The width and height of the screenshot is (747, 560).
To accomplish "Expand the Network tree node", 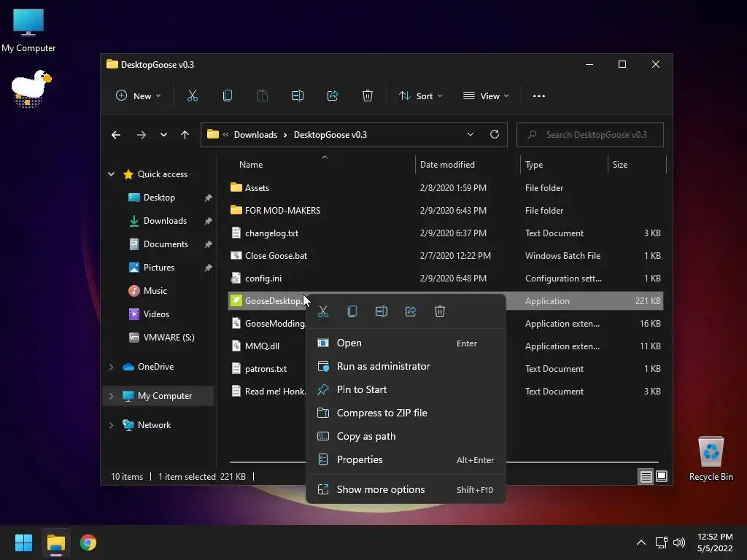I will point(111,425).
